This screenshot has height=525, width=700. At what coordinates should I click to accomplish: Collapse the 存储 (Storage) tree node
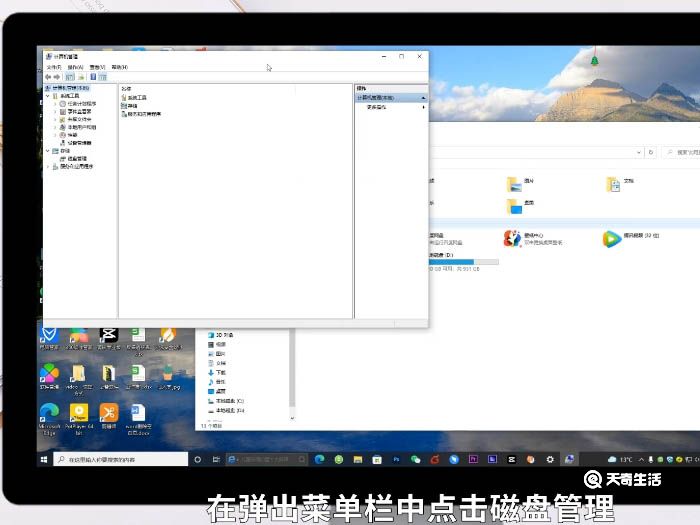[47, 151]
